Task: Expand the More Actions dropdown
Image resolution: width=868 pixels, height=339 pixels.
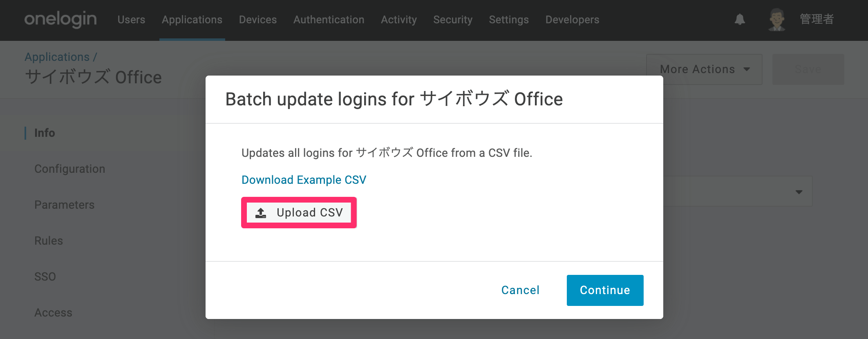Action: click(x=704, y=69)
